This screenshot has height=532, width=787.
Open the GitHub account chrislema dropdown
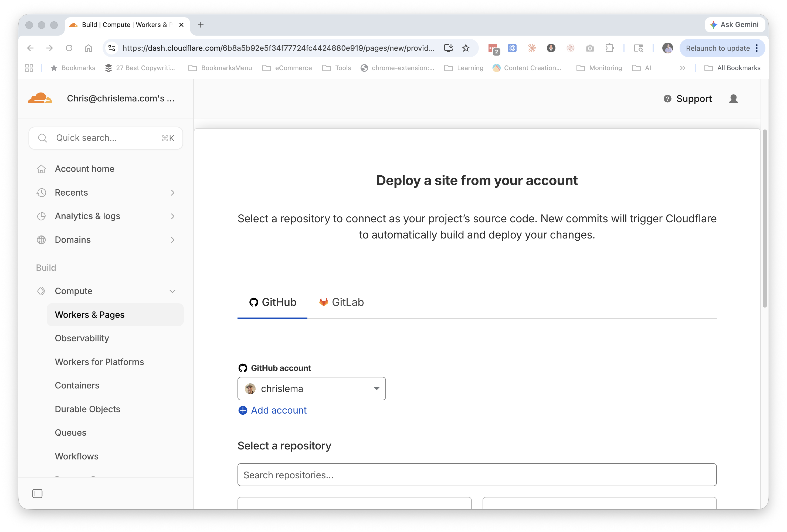[311, 388]
